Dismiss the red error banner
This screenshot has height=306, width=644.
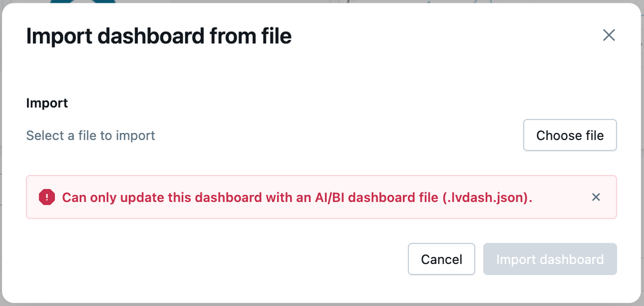596,197
